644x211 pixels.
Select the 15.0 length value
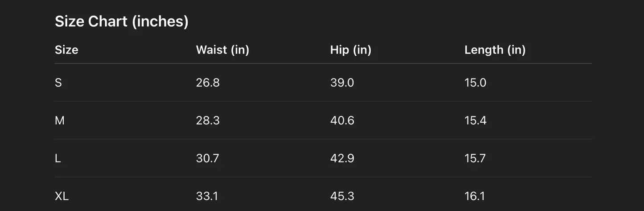(x=475, y=83)
